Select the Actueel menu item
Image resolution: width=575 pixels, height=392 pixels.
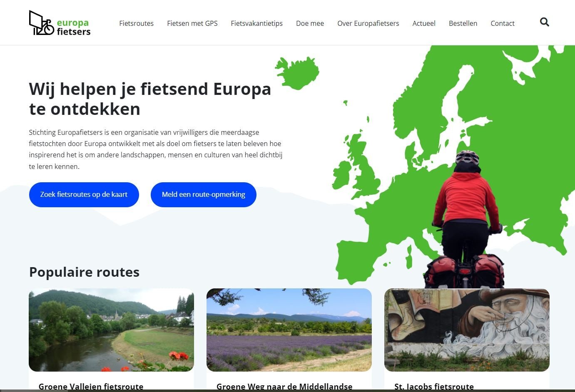pyautogui.click(x=424, y=23)
